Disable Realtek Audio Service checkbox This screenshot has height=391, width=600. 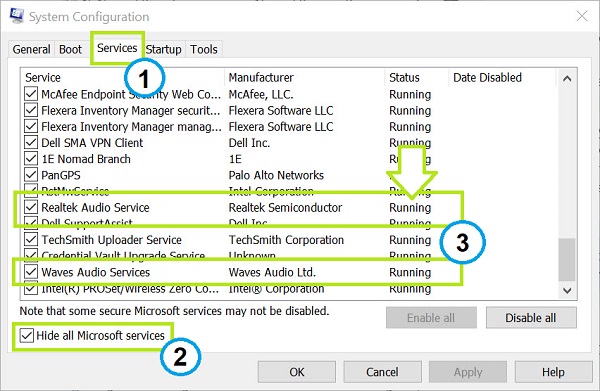31,207
